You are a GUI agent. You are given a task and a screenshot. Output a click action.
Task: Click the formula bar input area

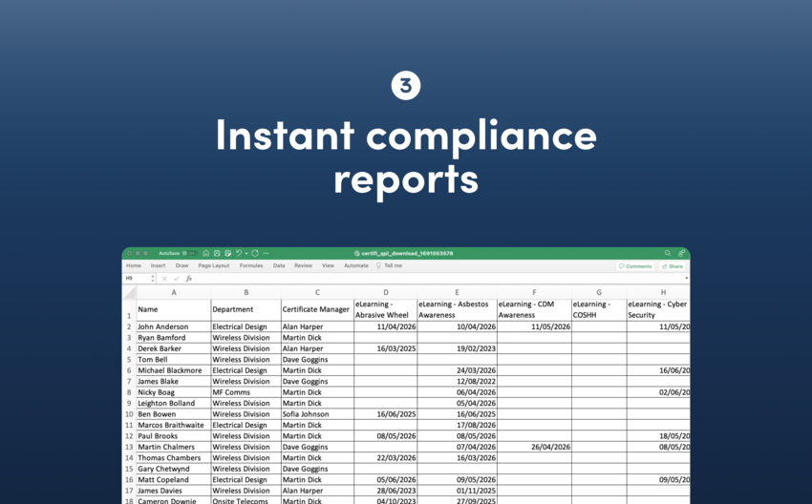[x=439, y=279]
